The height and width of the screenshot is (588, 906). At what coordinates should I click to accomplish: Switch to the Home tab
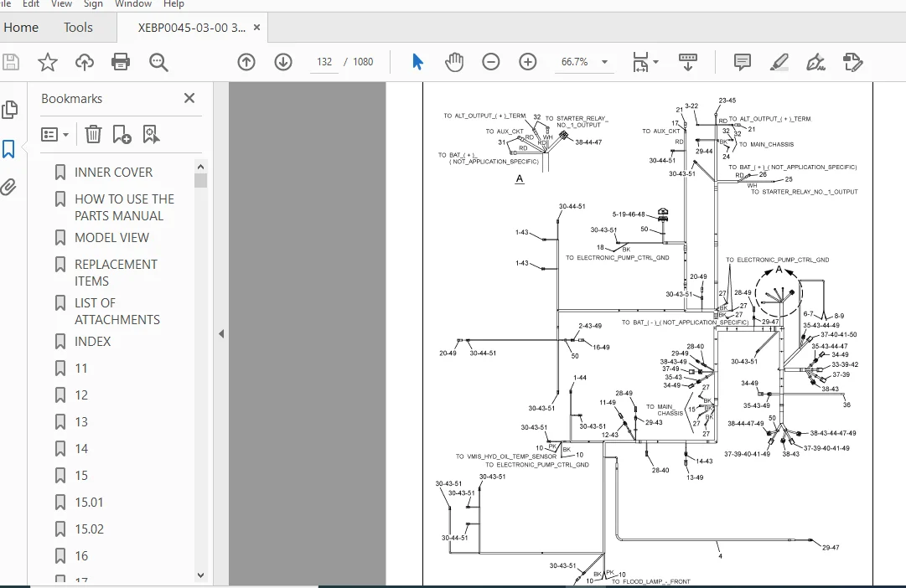[21, 27]
